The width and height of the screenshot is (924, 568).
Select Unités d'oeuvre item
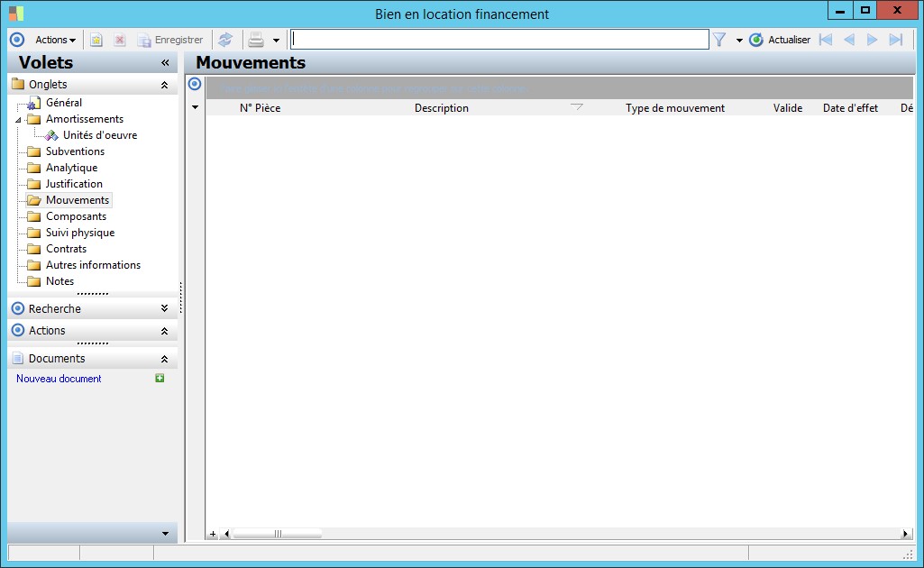[100, 135]
